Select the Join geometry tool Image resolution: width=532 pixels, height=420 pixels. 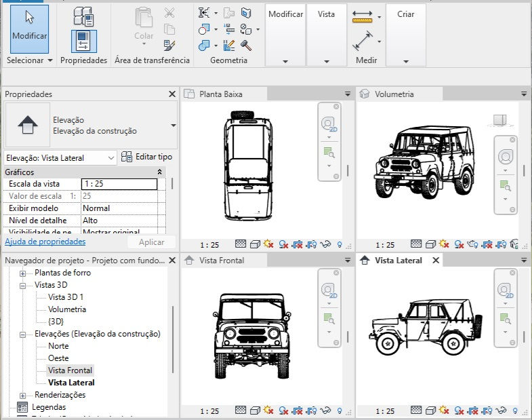click(204, 45)
